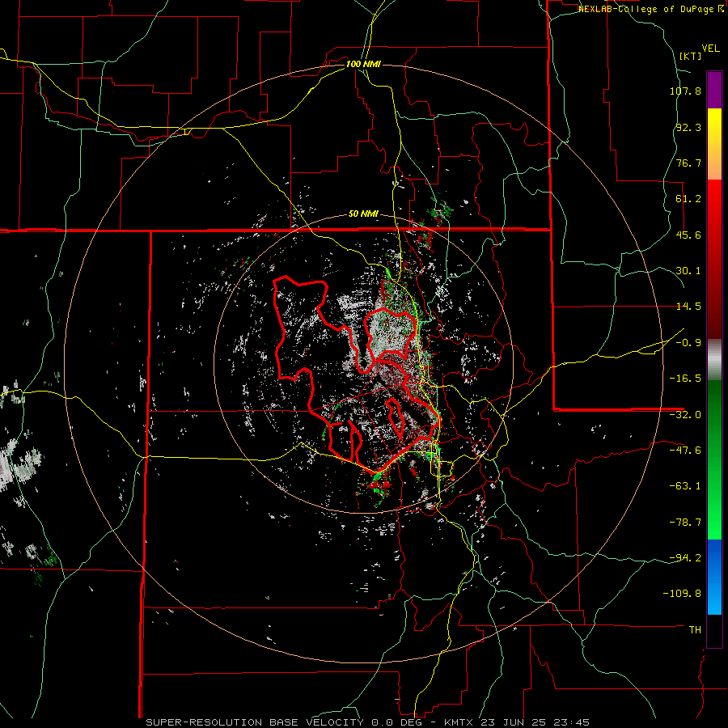Click the gray near-zero segment of color bar
Screen dimensions: 728x728
click(714, 358)
